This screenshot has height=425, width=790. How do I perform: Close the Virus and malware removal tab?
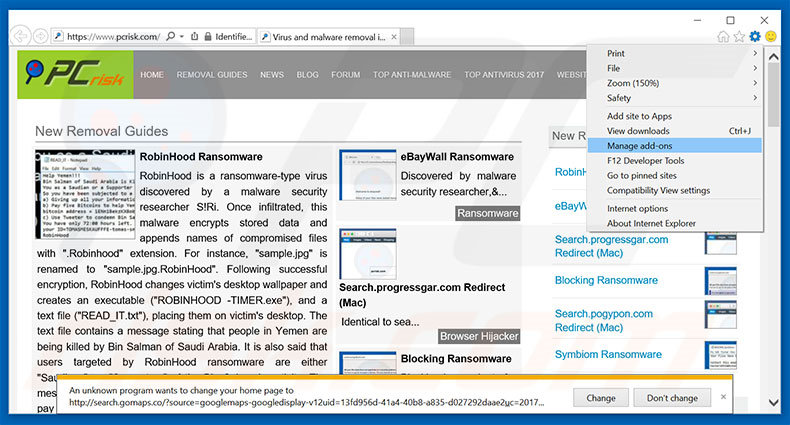point(394,37)
